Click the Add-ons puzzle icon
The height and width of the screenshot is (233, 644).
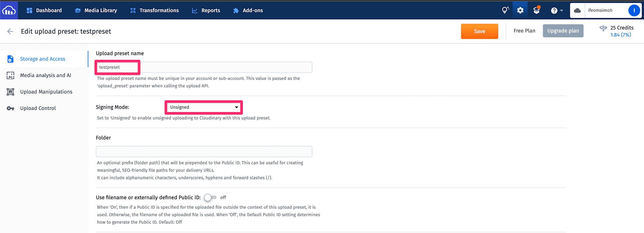[236, 10]
